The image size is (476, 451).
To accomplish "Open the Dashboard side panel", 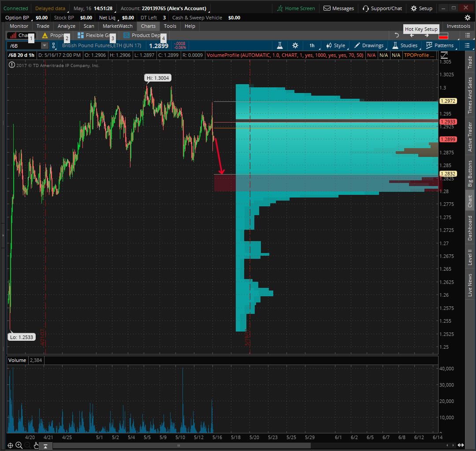I will [x=470, y=228].
